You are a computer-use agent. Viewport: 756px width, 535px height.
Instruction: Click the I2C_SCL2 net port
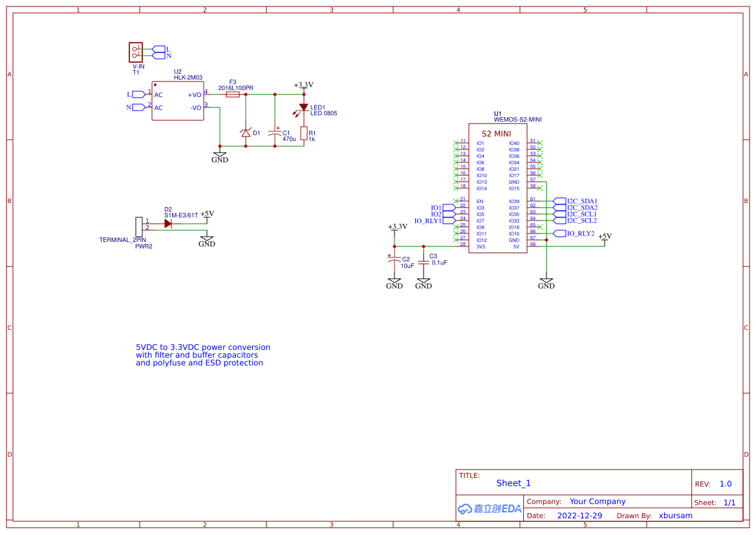tap(575, 221)
